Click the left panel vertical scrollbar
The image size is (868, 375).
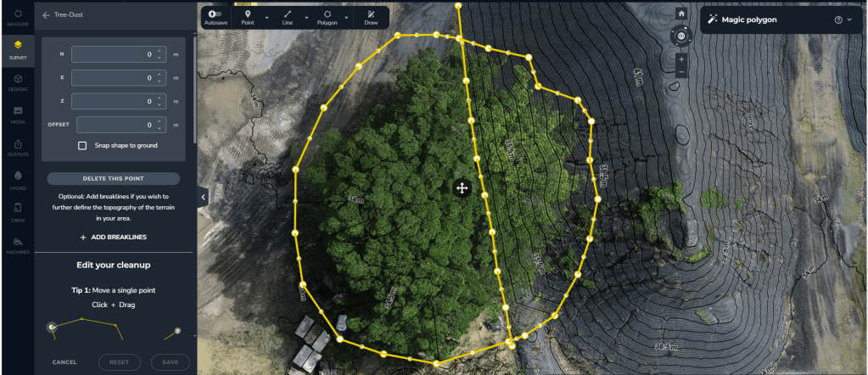point(194,88)
